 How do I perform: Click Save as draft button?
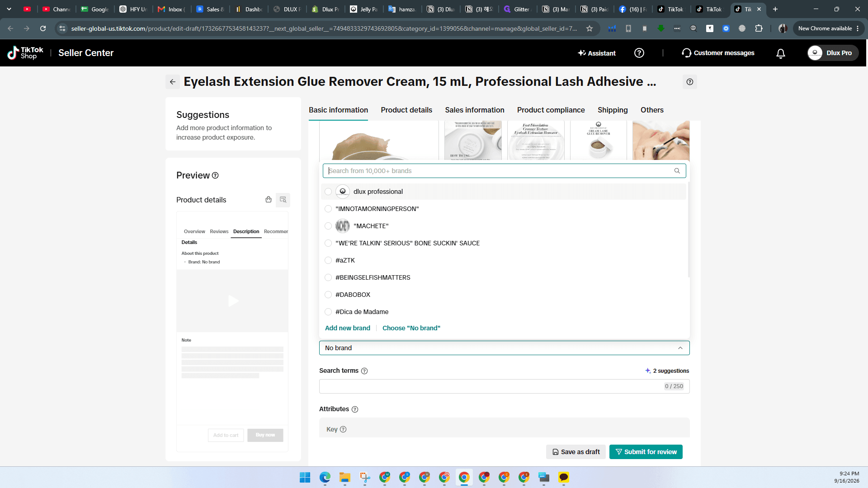(576, 452)
